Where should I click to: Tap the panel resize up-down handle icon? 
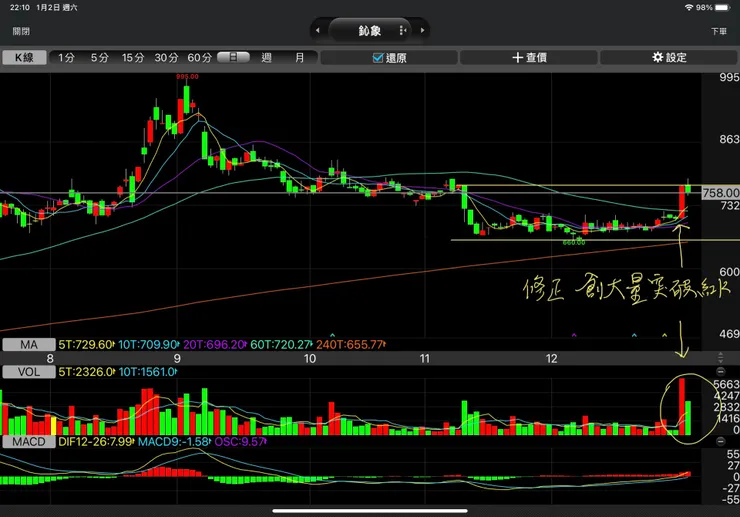click(x=721, y=357)
